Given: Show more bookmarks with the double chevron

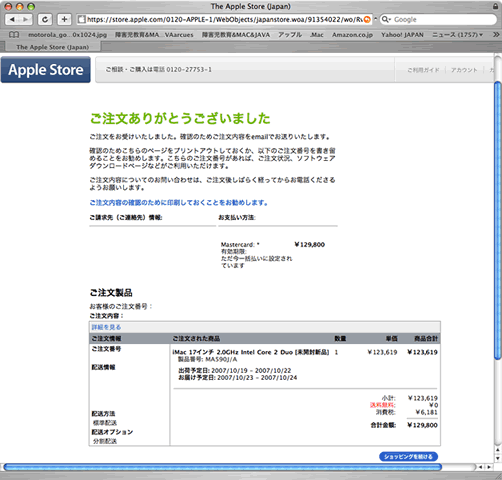Looking at the screenshot, I should 496,35.
